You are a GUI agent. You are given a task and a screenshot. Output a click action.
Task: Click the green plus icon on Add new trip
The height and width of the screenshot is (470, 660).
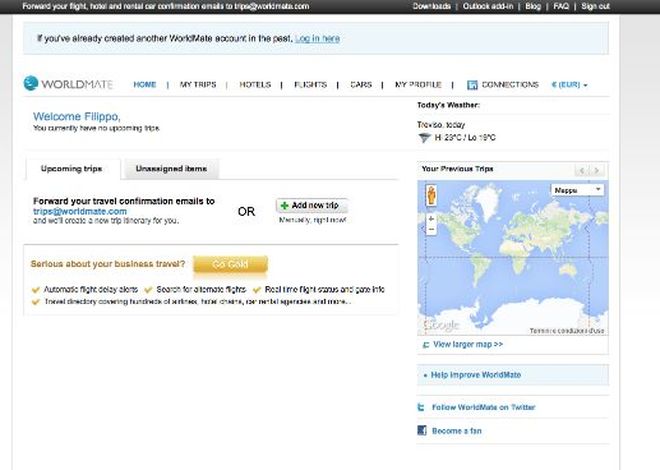[285, 205]
